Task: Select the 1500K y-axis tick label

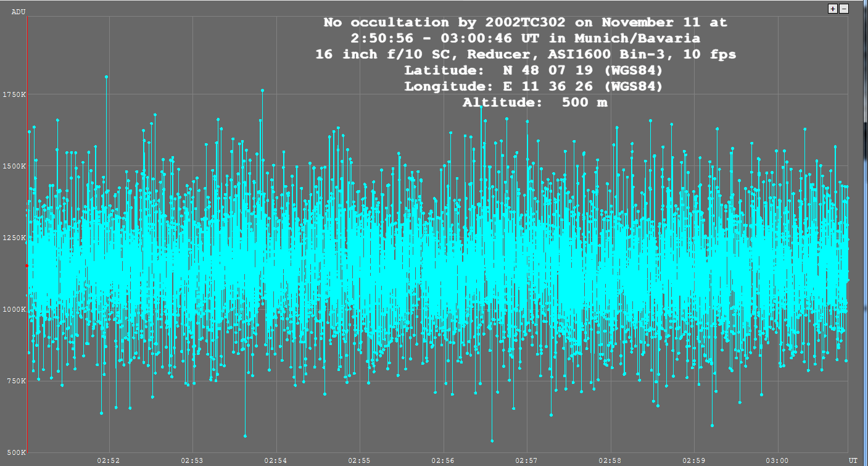Action: pos(14,166)
